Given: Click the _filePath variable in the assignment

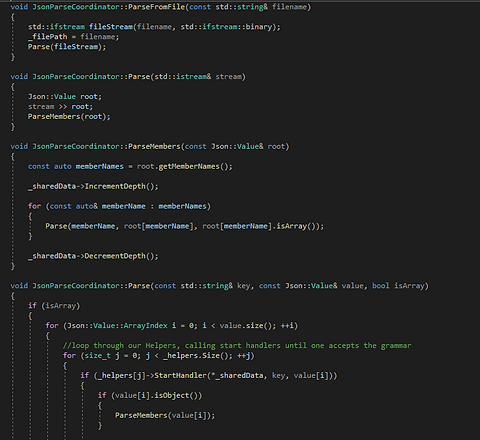Looking at the screenshot, I should [48, 37].
